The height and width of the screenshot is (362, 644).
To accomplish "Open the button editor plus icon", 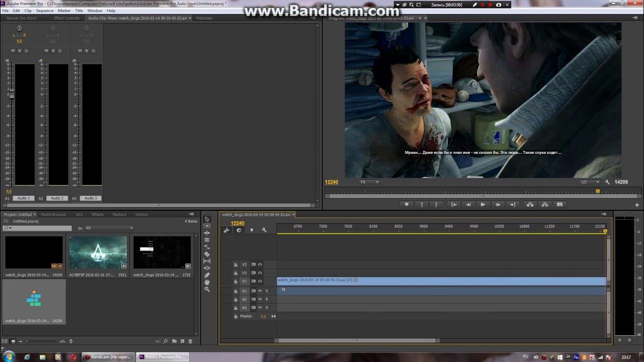I will coord(637,205).
